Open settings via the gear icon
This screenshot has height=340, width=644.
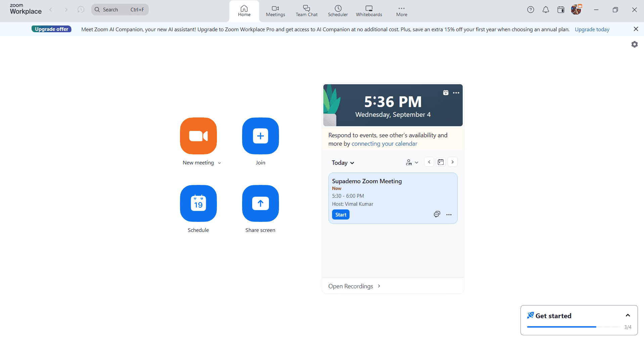[x=634, y=44]
